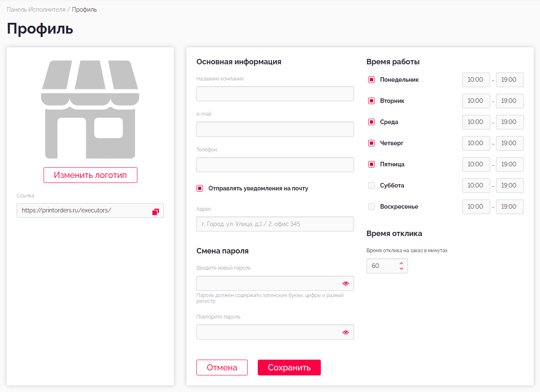The width and height of the screenshot is (540, 392).
Task: Click the copy link icon
Action: click(x=156, y=212)
